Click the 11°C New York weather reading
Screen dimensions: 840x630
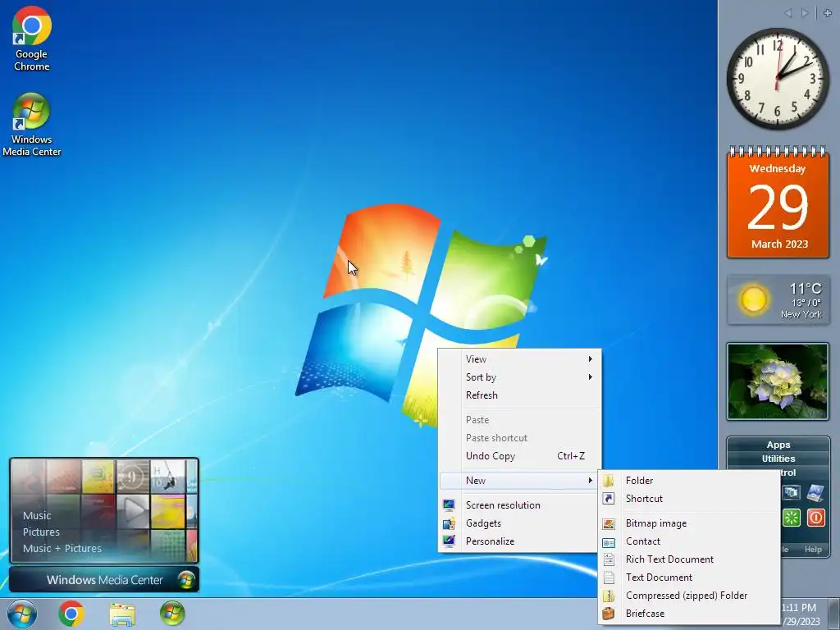tap(801, 300)
